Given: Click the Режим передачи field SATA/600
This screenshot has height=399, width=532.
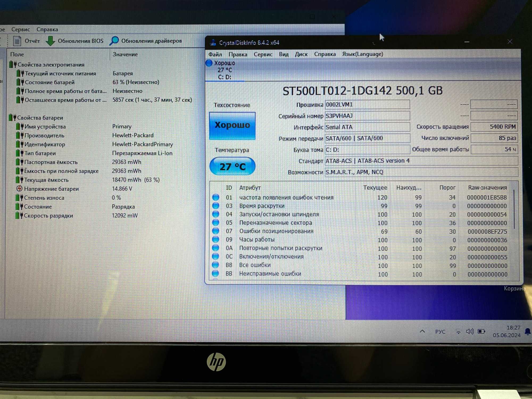Looking at the screenshot, I should tap(367, 138).
